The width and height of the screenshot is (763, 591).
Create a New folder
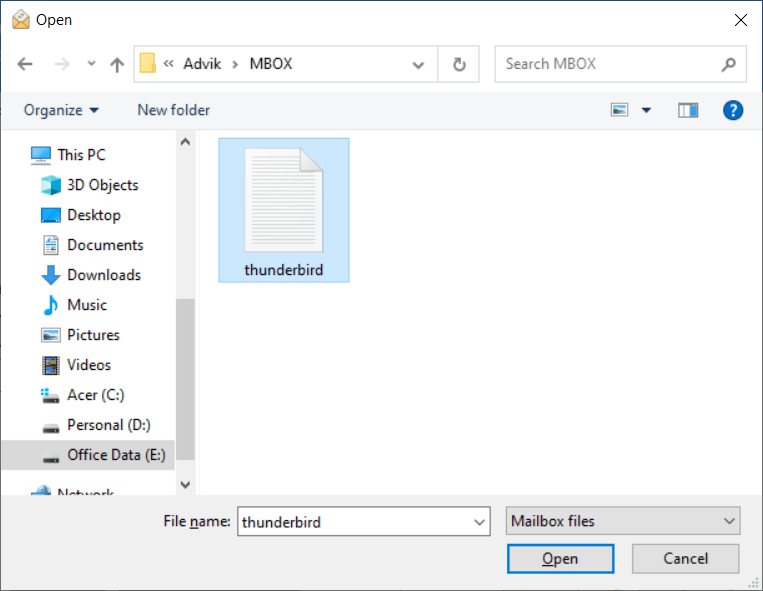[174, 110]
